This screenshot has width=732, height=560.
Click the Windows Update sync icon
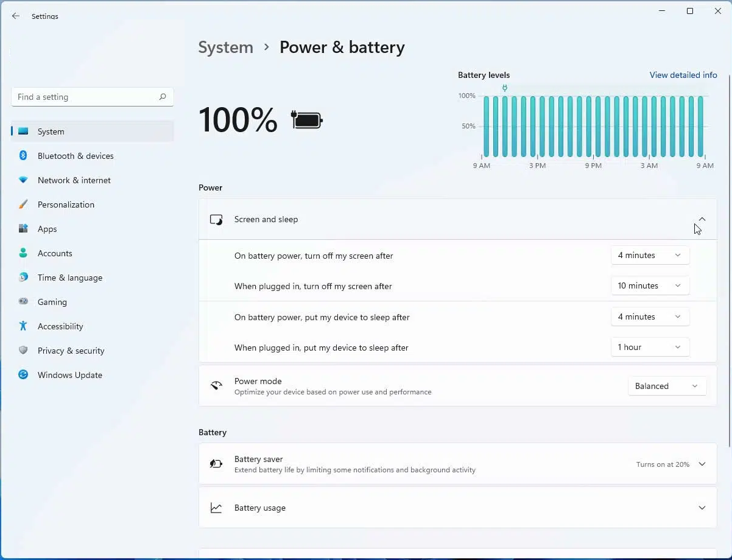click(23, 375)
